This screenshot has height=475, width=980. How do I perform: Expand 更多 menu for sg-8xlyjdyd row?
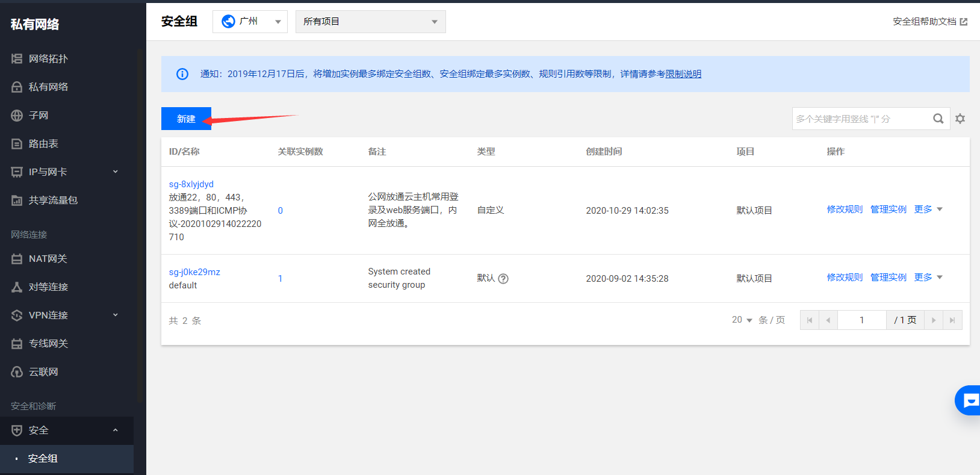point(928,210)
